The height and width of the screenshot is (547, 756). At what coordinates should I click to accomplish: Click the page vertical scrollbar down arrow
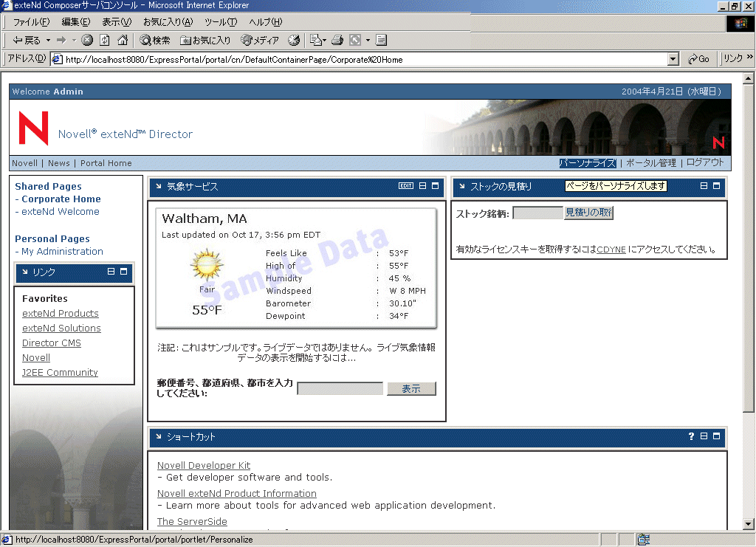[749, 524]
